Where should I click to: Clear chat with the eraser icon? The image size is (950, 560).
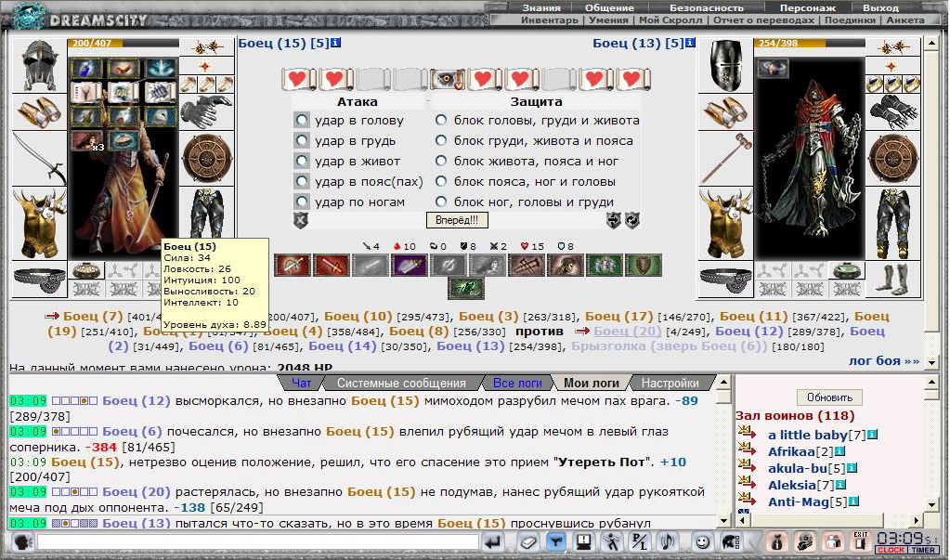527,541
